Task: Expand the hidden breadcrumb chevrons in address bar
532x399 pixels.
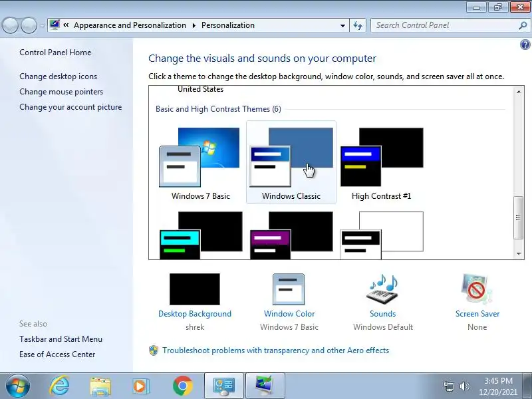Action: click(66, 25)
